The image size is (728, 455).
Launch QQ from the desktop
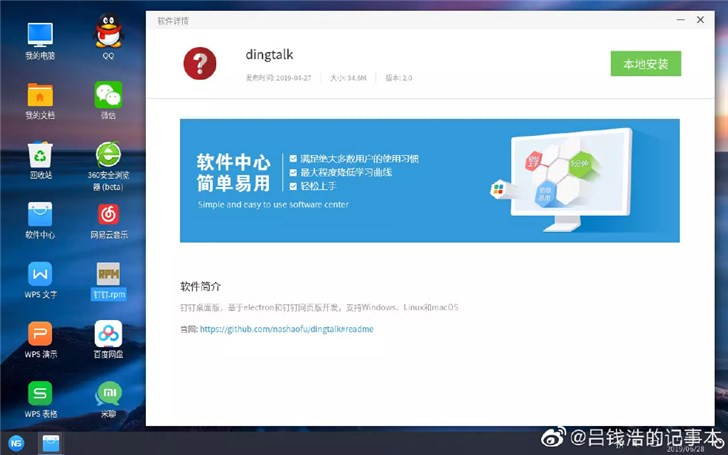tap(108, 35)
